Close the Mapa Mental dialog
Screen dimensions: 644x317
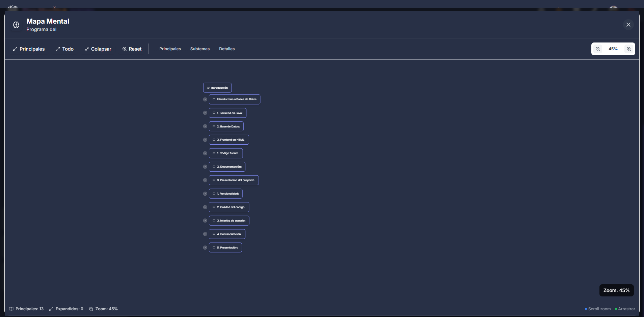click(628, 25)
